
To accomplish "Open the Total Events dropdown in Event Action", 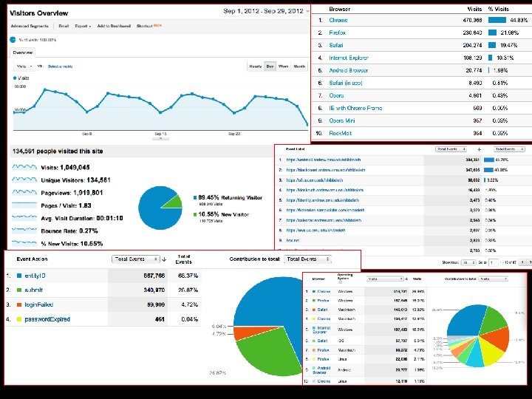I will click(x=135, y=259).
